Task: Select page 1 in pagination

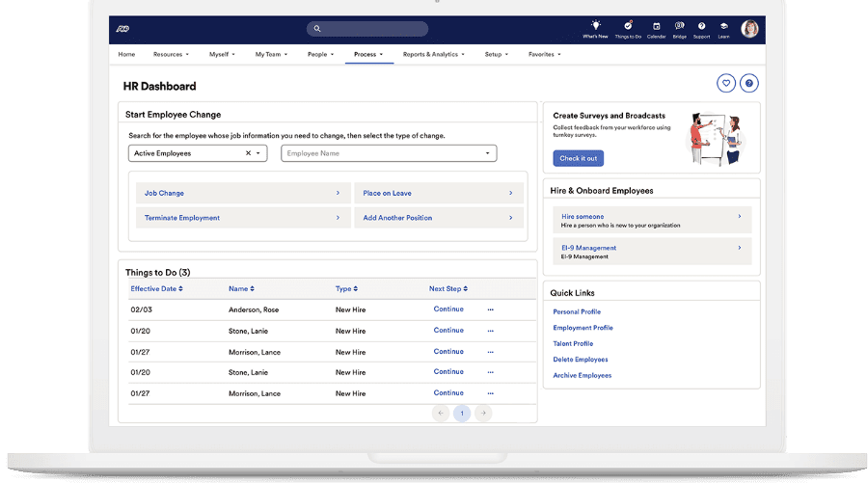Action: (462, 414)
